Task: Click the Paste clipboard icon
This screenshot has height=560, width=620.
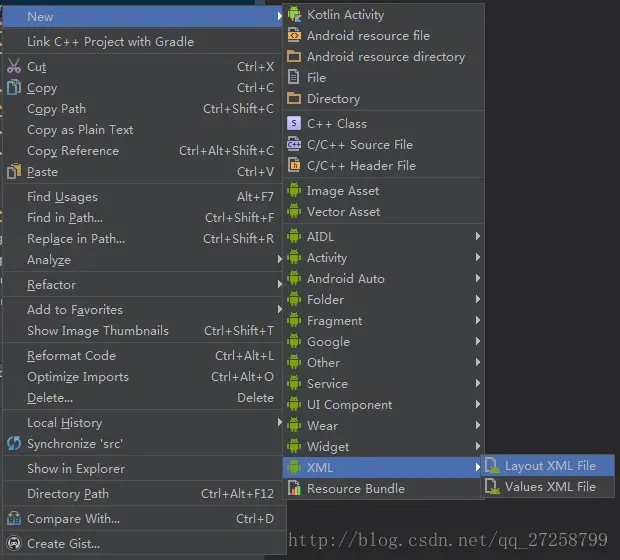Action: [x=14, y=172]
